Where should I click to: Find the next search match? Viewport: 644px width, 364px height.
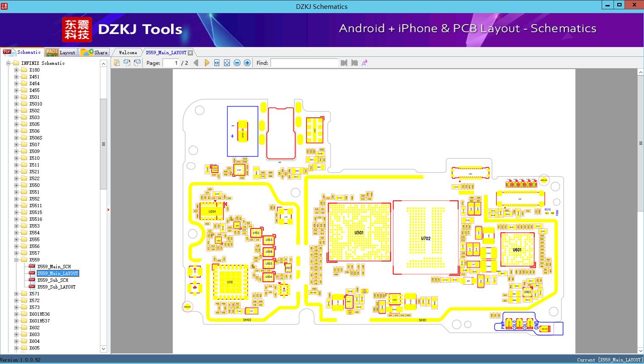point(354,63)
